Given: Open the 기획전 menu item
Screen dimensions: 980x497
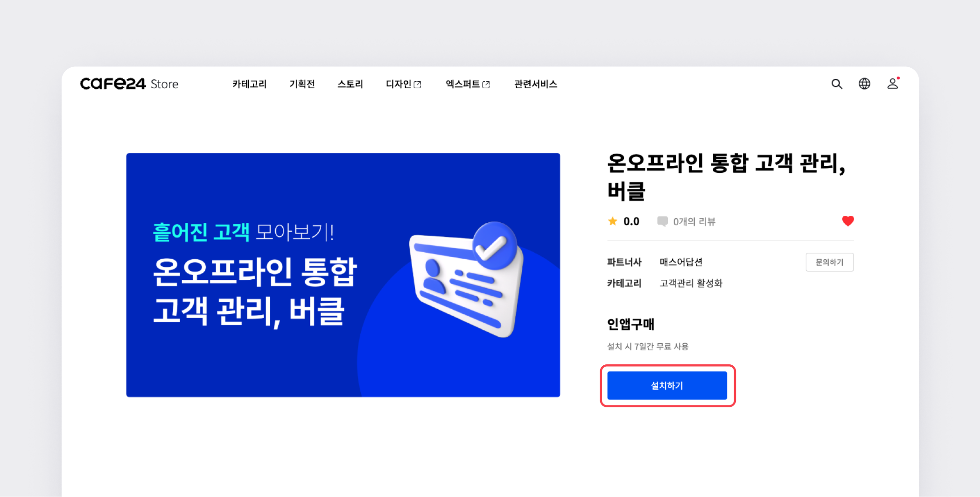Looking at the screenshot, I should (302, 84).
